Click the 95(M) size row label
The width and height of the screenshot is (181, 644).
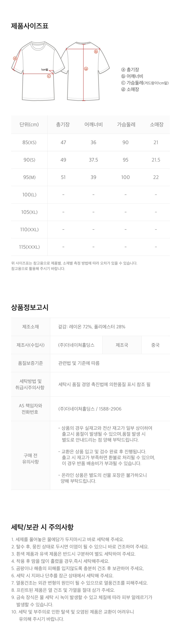[x=29, y=177]
